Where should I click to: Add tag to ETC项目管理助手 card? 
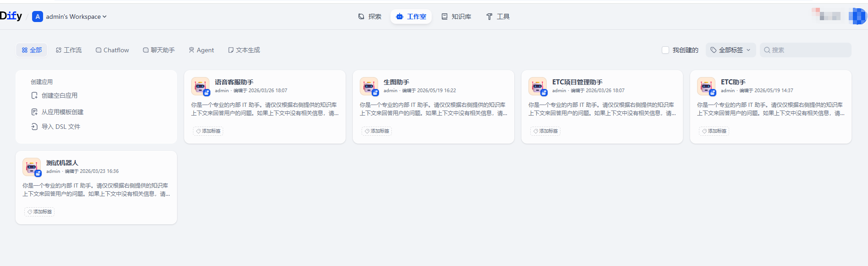click(545, 131)
